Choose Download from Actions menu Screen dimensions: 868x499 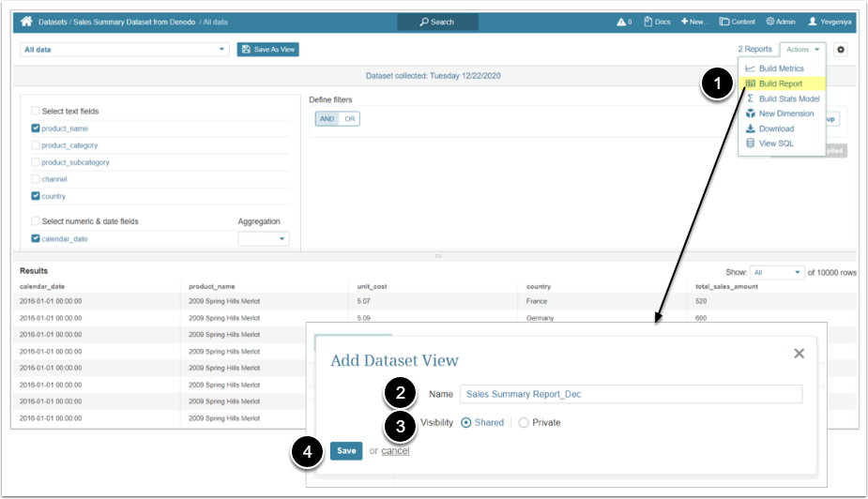[x=770, y=129]
